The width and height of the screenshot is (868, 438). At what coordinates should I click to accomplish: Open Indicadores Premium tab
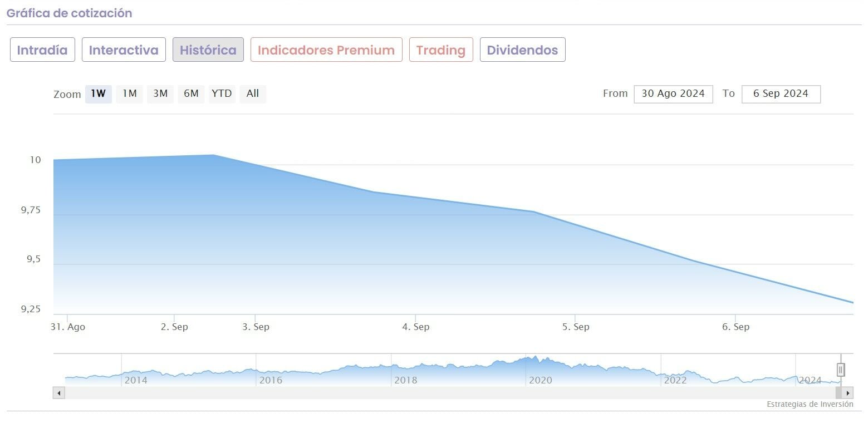tap(326, 50)
